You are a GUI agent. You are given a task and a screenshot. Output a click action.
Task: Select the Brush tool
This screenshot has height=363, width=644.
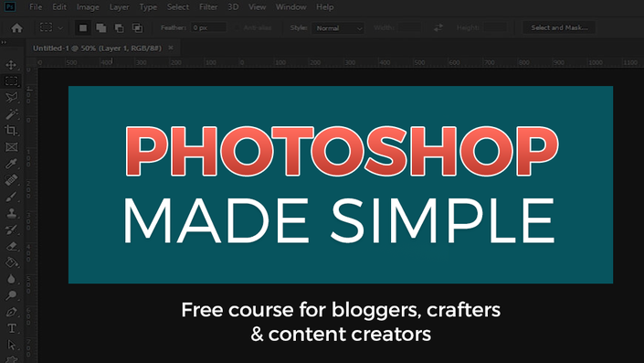tap(11, 197)
